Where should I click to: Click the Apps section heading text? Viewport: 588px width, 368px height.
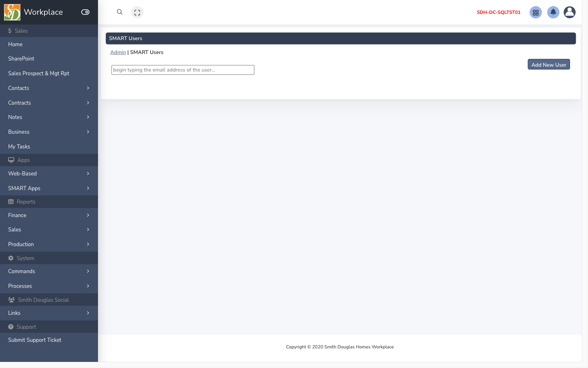pos(24,160)
